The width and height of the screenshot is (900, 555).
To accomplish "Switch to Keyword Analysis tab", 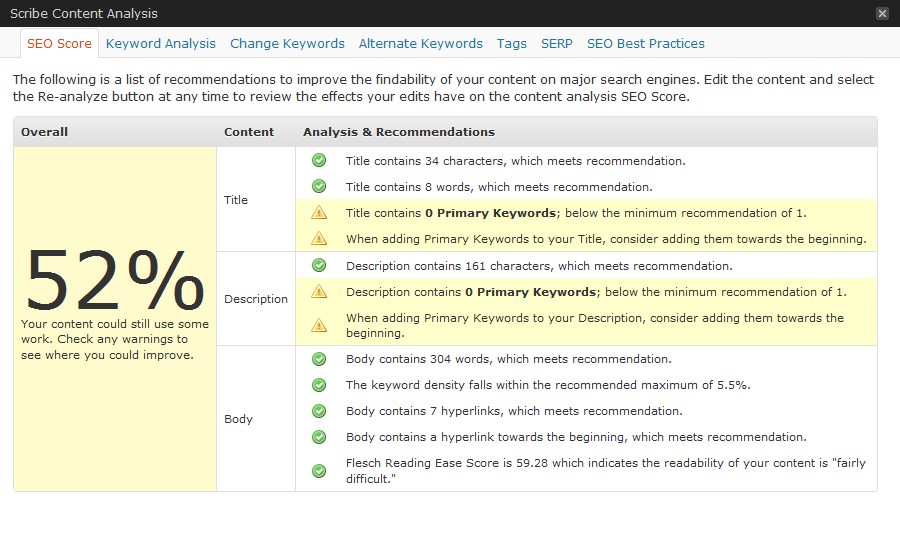I will (161, 44).
